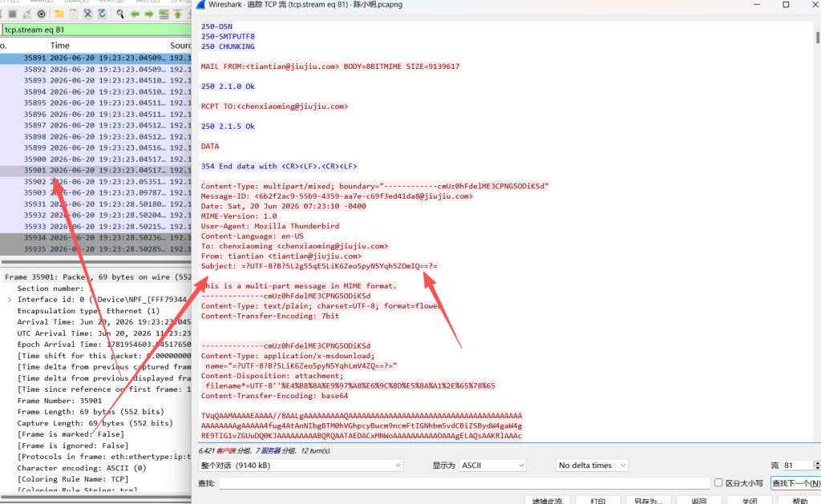The height and width of the screenshot is (504, 821).
Task: Find a packet using the magnifier icon
Action: (x=120, y=14)
